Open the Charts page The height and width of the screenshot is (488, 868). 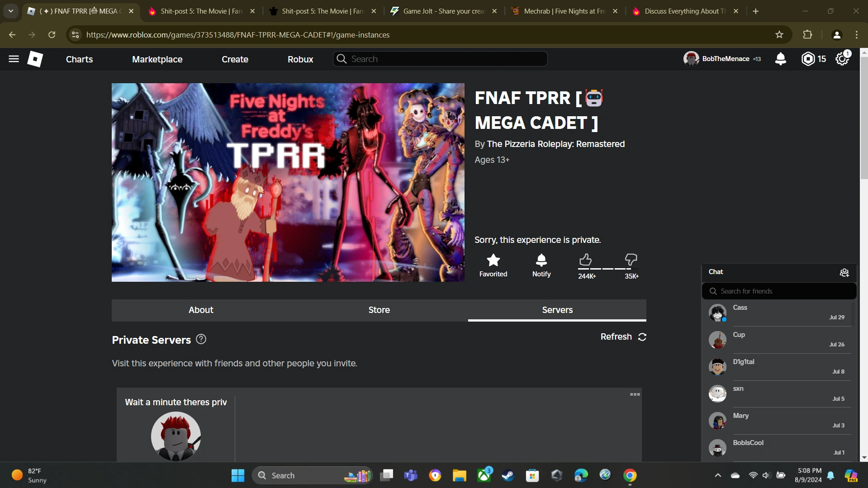79,59
